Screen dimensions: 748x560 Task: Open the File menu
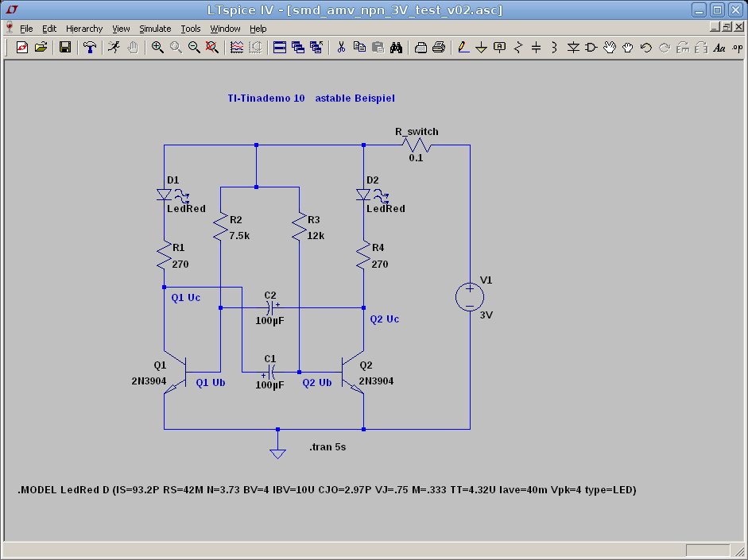[x=26, y=29]
